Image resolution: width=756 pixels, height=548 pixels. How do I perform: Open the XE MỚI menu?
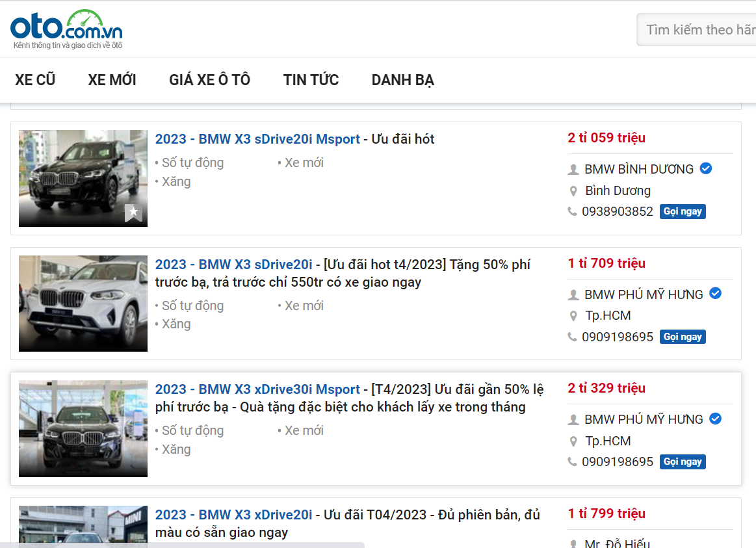tap(112, 80)
